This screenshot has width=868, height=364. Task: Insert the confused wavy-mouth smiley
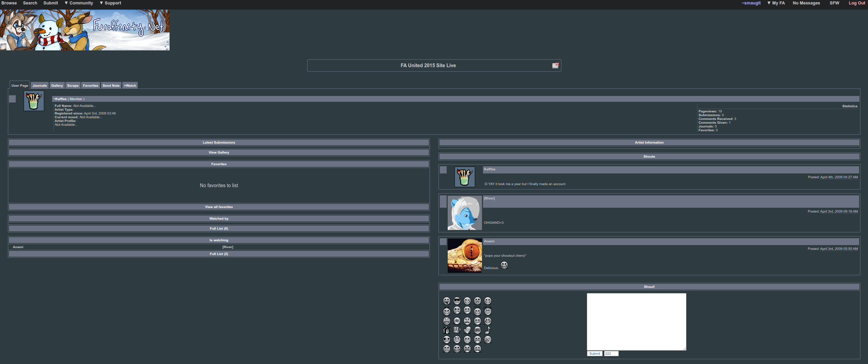(x=457, y=310)
